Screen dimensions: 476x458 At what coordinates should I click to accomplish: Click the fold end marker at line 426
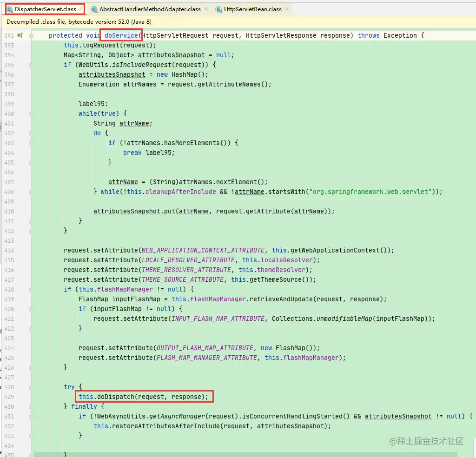coord(31,367)
